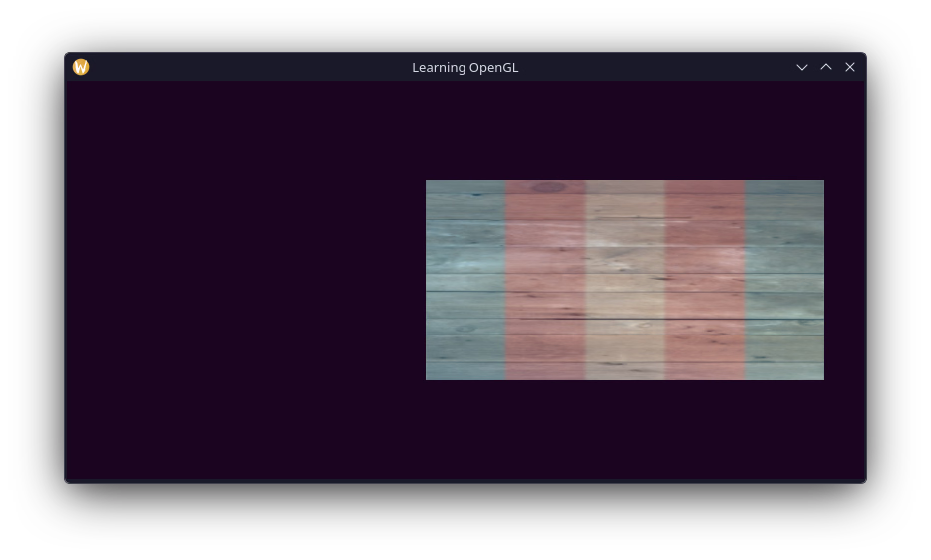Image resolution: width=931 pixels, height=560 pixels.
Task: Close the Learning OpenGL window
Action: coord(850,67)
